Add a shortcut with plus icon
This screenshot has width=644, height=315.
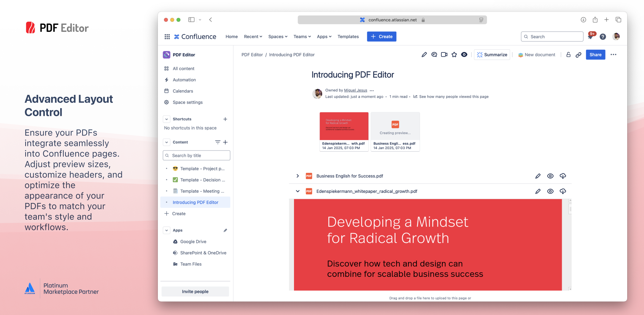point(225,119)
